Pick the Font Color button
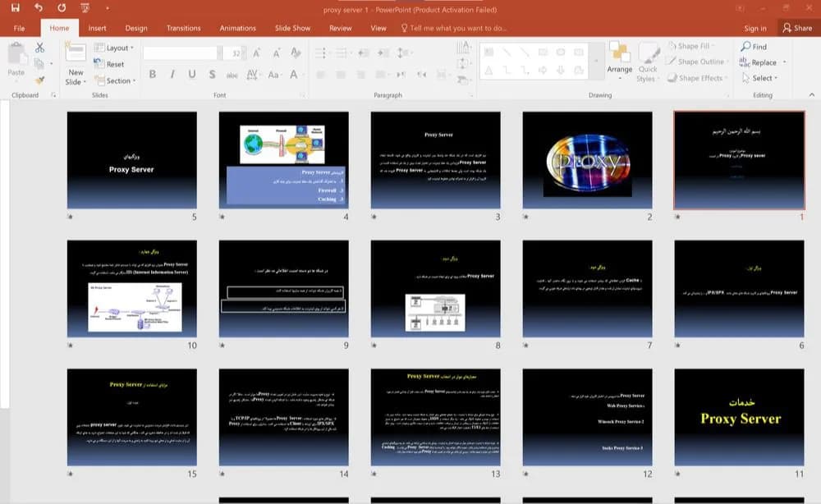Screen dimensions: 821x504 click(295, 75)
